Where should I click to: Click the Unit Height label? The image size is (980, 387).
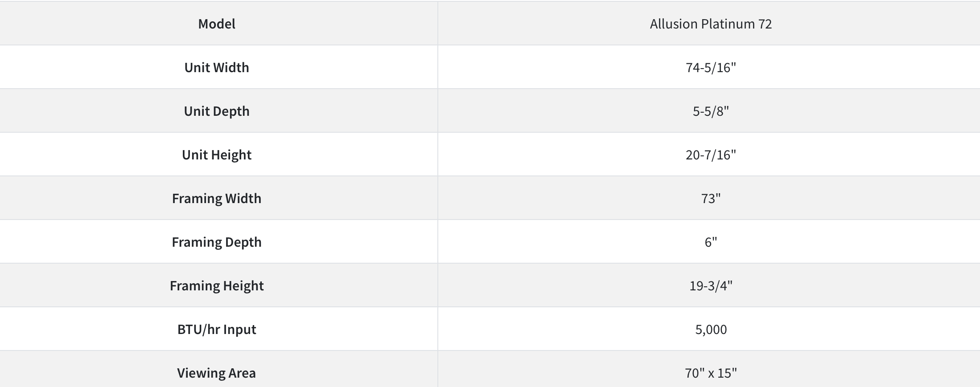(x=217, y=155)
